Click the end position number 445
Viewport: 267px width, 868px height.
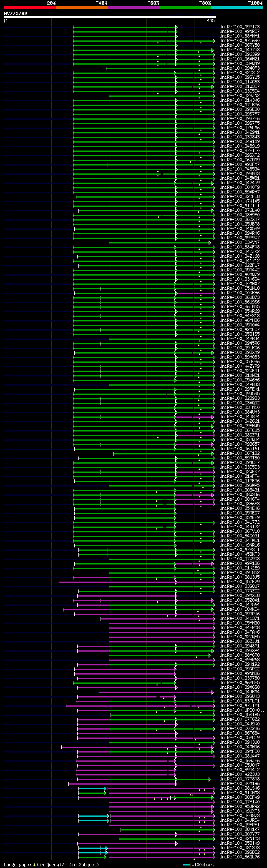(211, 20)
